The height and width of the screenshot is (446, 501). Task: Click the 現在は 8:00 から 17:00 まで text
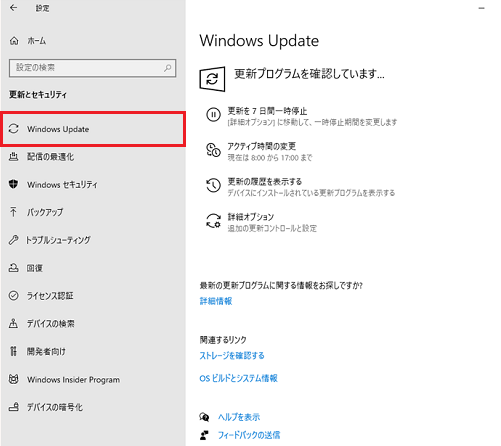(x=270, y=157)
